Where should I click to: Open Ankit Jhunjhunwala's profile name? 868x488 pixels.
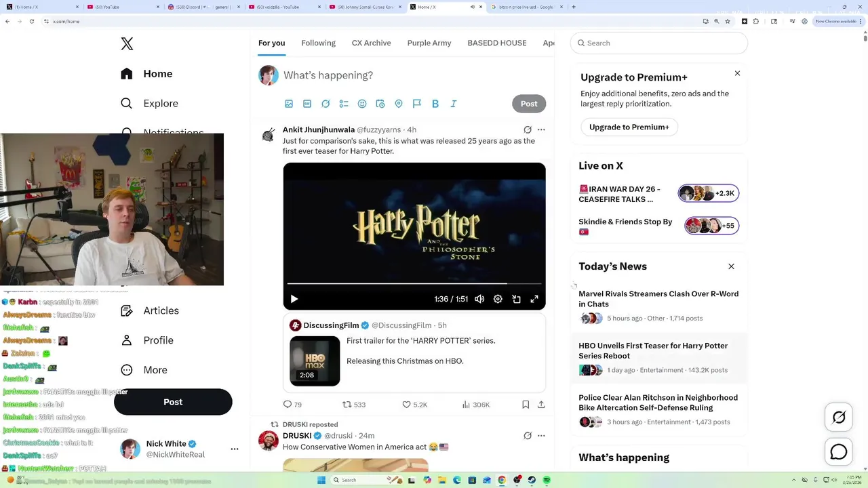click(319, 129)
